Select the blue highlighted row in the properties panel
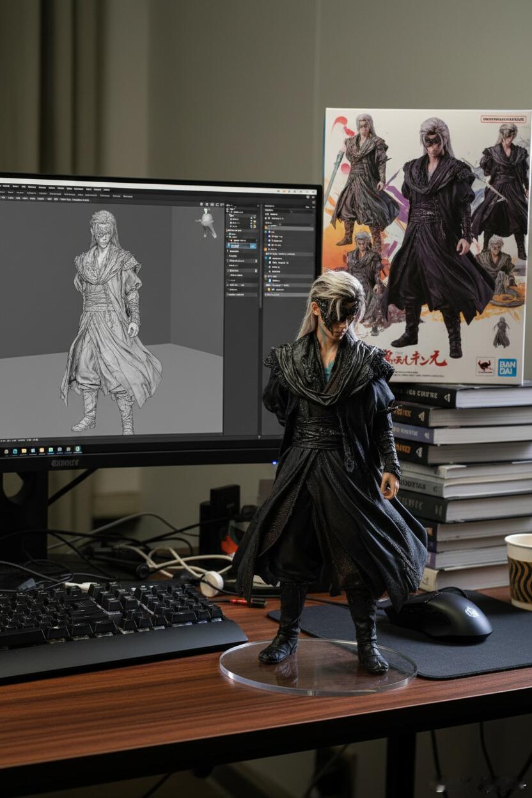 [241, 246]
